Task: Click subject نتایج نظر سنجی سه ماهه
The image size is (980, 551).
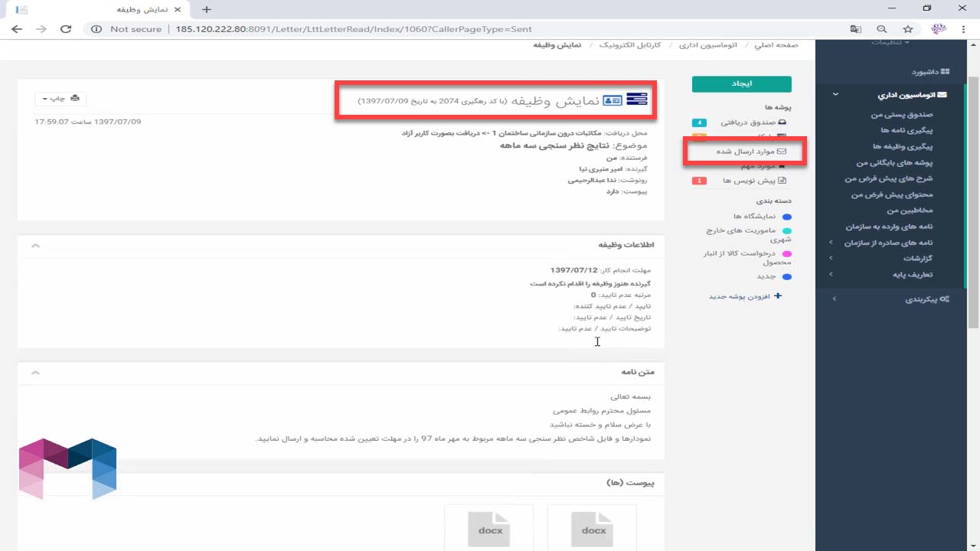Action: tap(555, 145)
